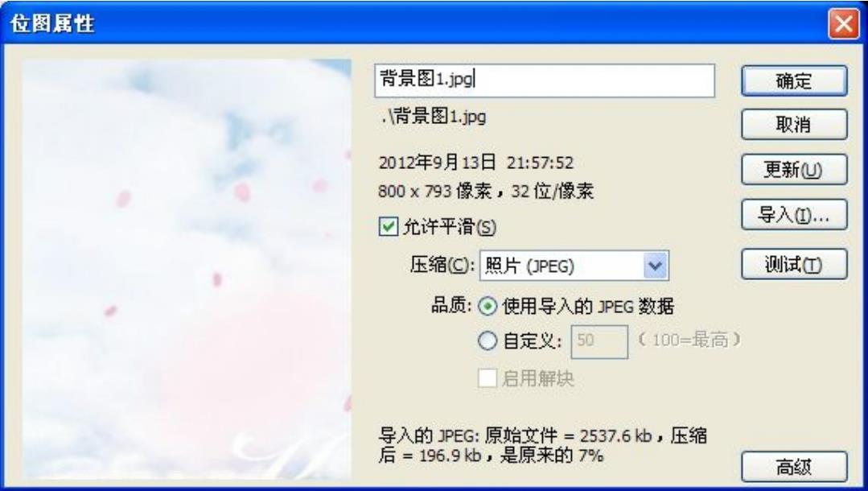Confirm with the 确定 button
Image resolution: width=868 pixels, height=491 pixels.
click(x=794, y=81)
